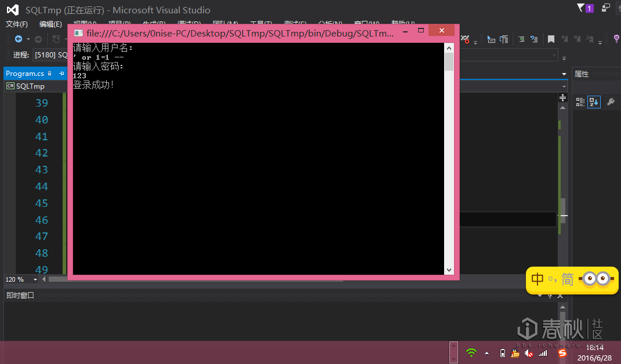The width and height of the screenshot is (621, 364).
Task: Toggle categorized view in properties panel
Action: pyautogui.click(x=580, y=102)
